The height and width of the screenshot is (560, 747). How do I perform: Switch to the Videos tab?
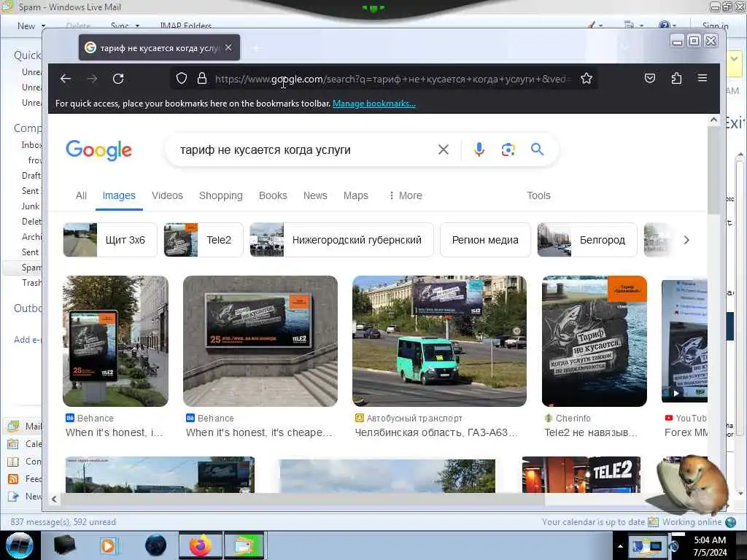click(167, 195)
